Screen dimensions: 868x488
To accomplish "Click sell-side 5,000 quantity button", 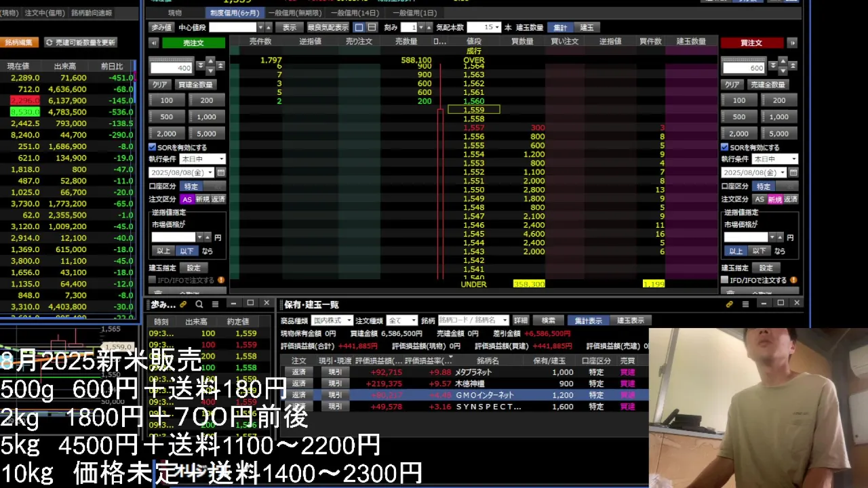I will pos(207,134).
